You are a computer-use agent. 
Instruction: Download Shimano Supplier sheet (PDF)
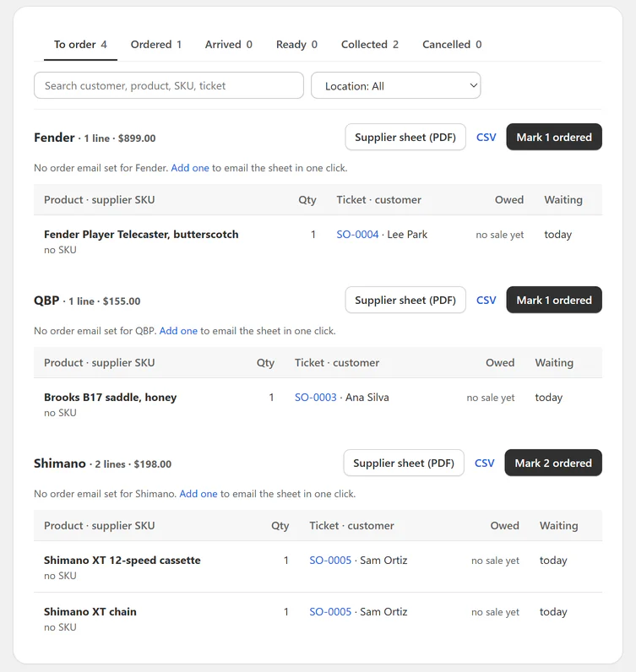[x=404, y=463]
